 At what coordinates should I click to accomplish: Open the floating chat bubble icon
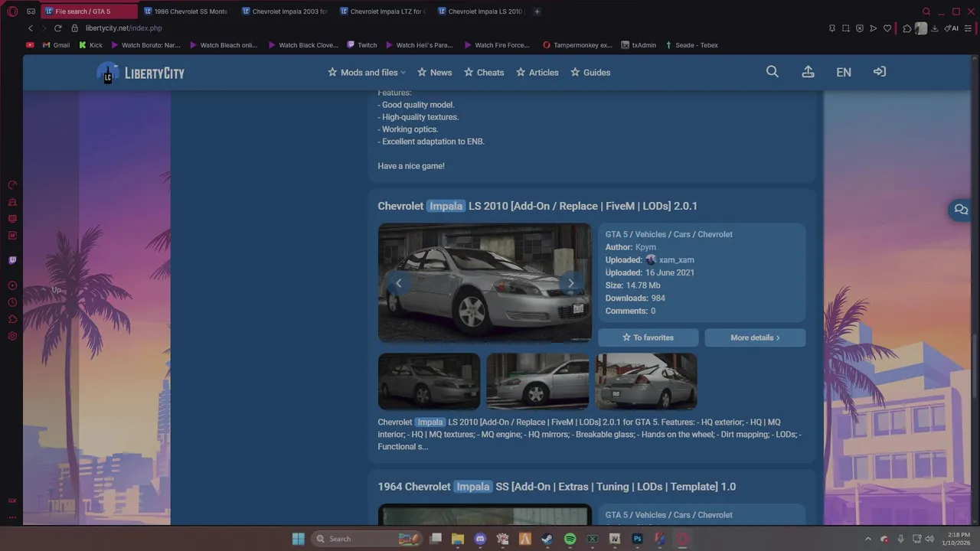[x=961, y=210]
